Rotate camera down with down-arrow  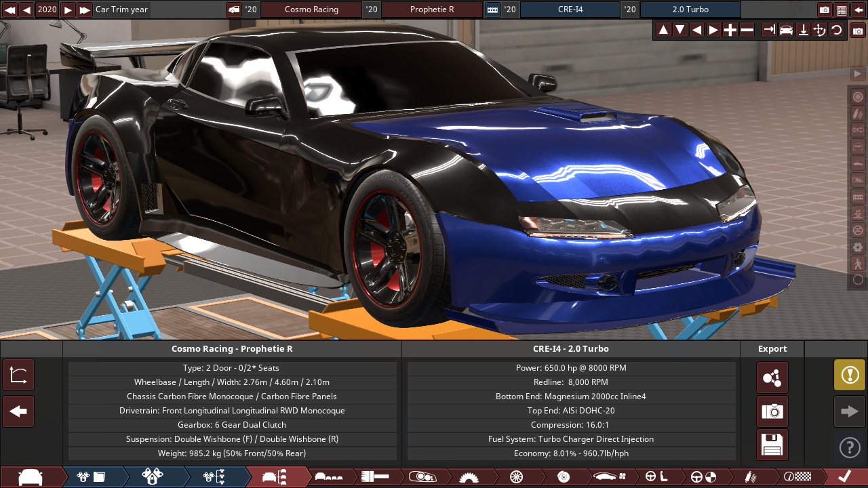pyautogui.click(x=679, y=30)
